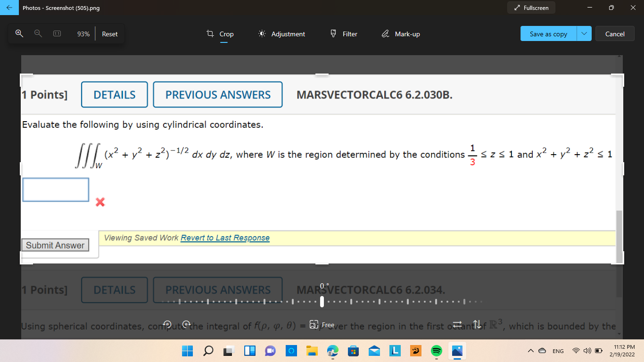Viewport: 644px width, 362px height.
Task: Open Spotify from the taskbar
Action: coord(436,351)
